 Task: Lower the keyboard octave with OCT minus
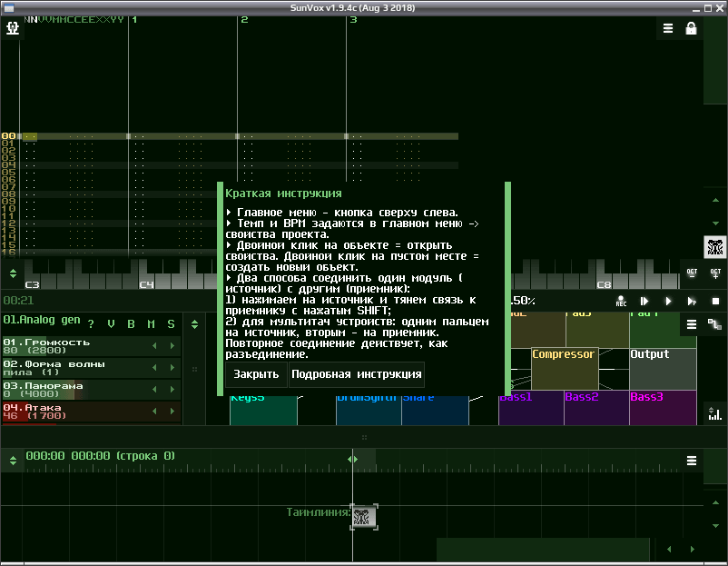(692, 273)
